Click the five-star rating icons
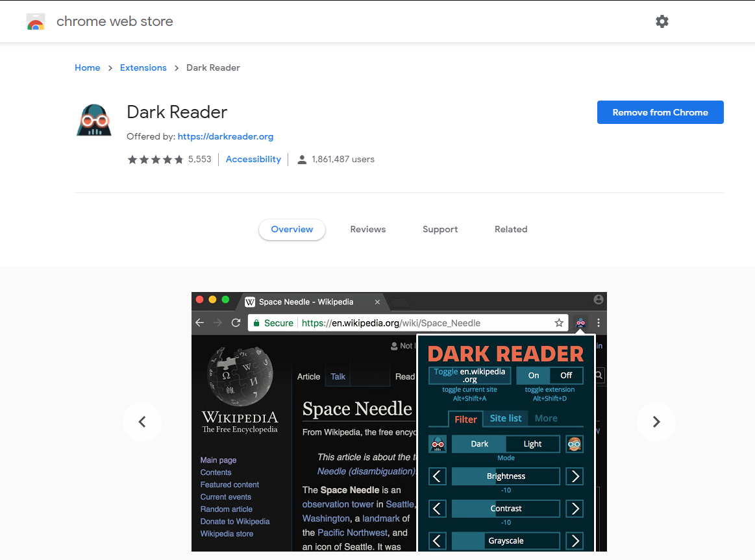The image size is (755, 560). pyautogui.click(x=155, y=159)
